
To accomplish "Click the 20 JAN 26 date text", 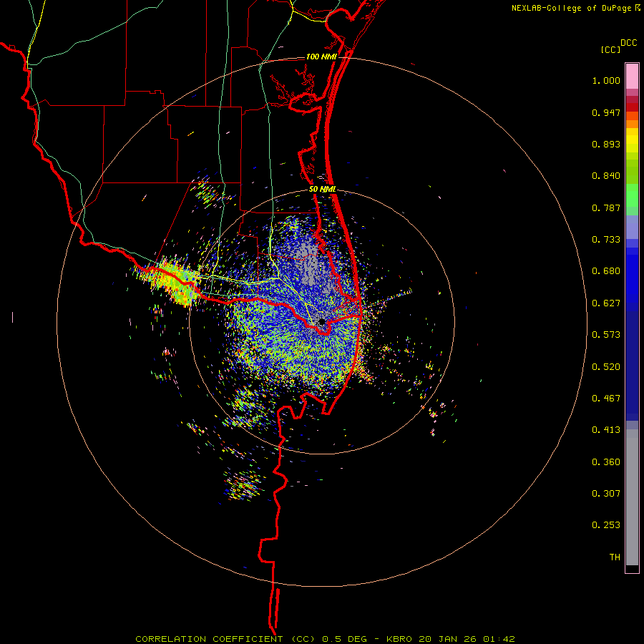I will click(449, 639).
